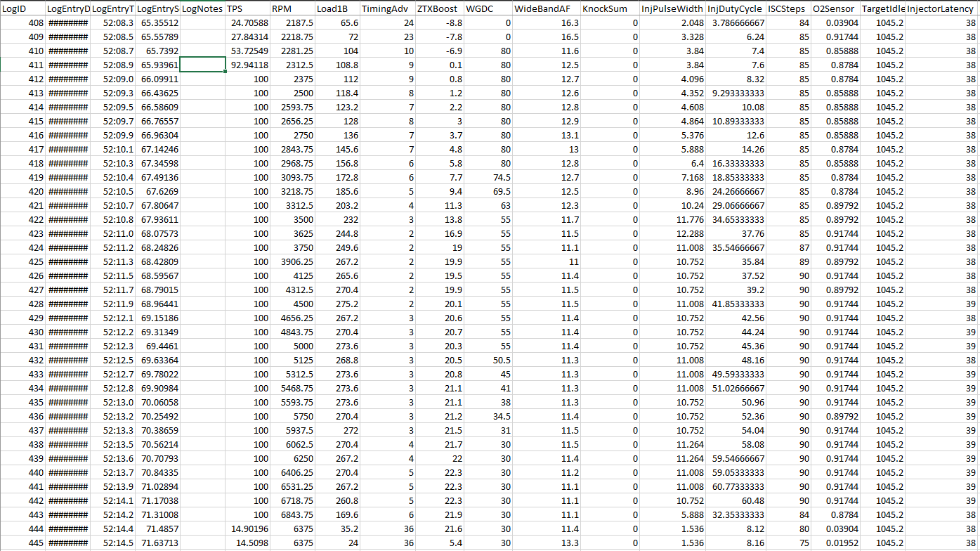Click the RPM column header cell

pos(291,9)
